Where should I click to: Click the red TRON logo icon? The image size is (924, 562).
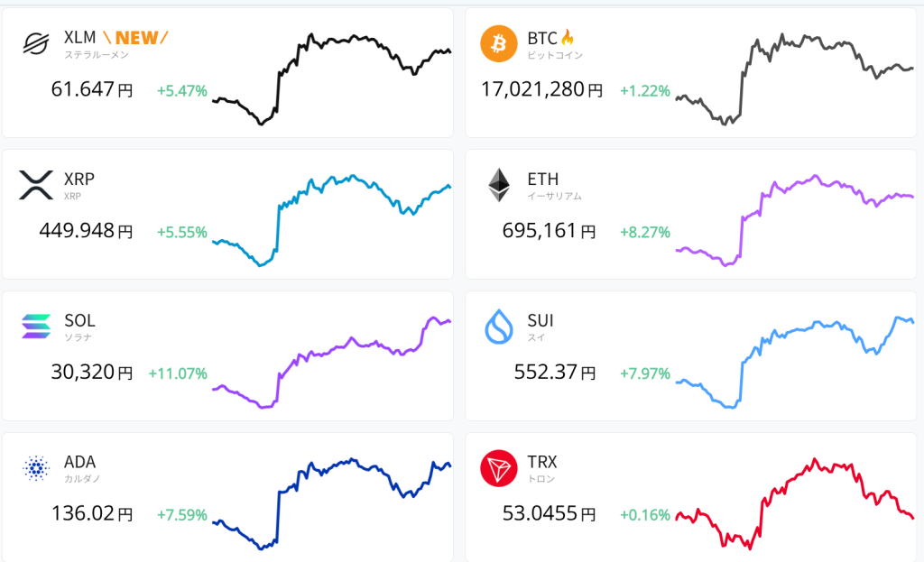[499, 467]
